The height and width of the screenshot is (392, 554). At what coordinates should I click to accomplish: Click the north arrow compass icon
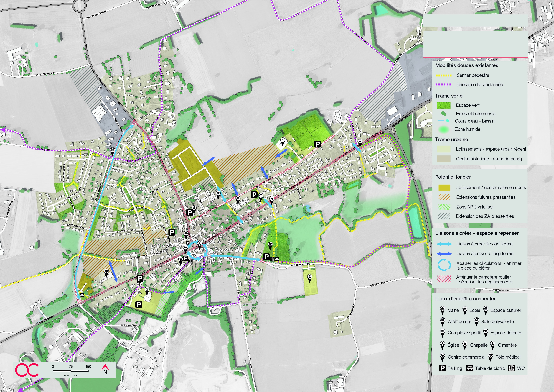(x=105, y=369)
